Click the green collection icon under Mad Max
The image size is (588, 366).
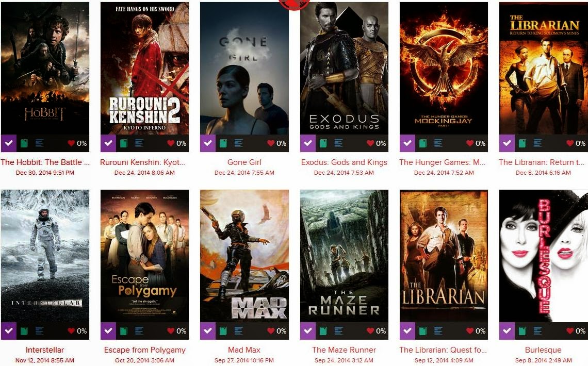[223, 331]
